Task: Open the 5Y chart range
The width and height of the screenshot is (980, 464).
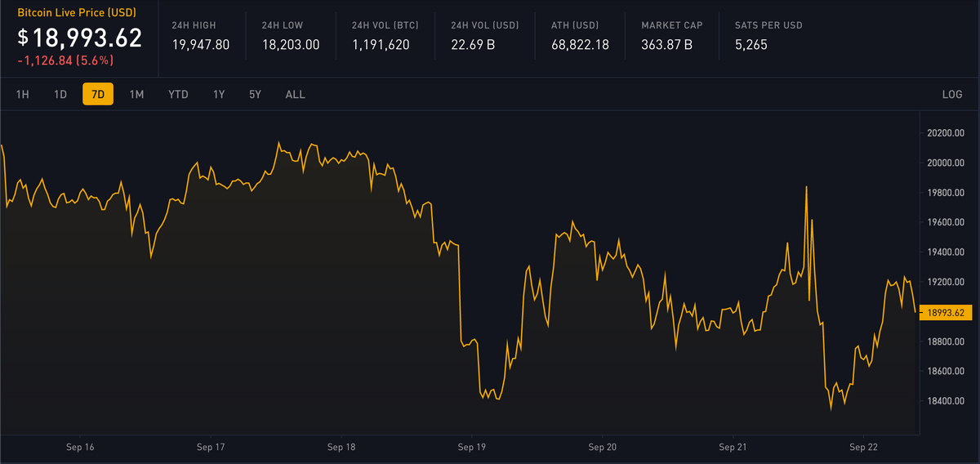Action: click(255, 95)
